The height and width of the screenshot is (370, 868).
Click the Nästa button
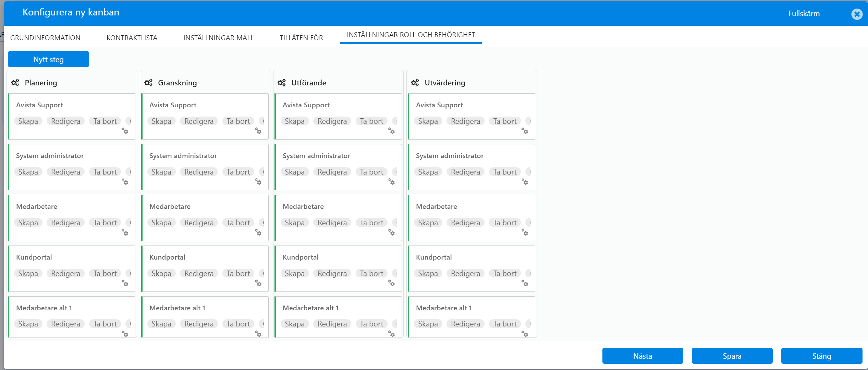pos(643,356)
